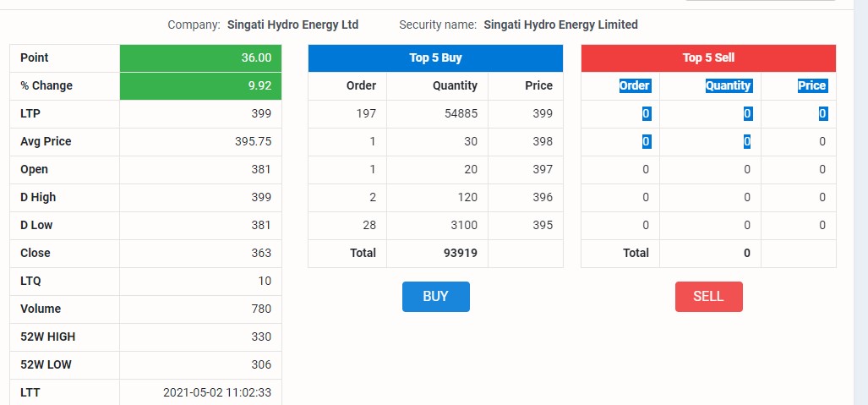Select the Open row label
Image resolution: width=868 pixels, height=405 pixels.
[35, 170]
